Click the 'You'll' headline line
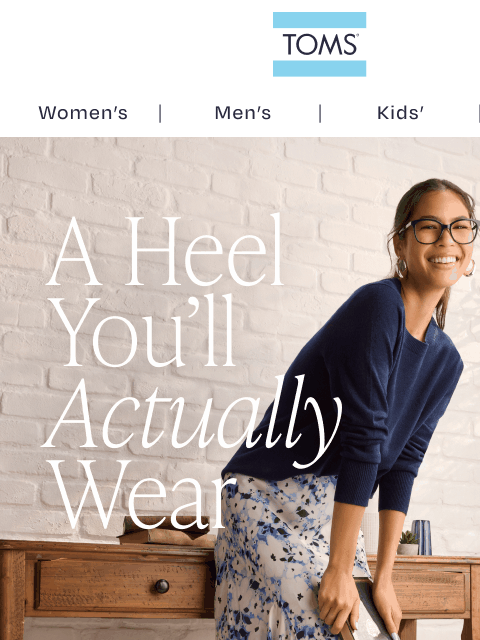The width and height of the screenshot is (480, 640). pos(143,331)
